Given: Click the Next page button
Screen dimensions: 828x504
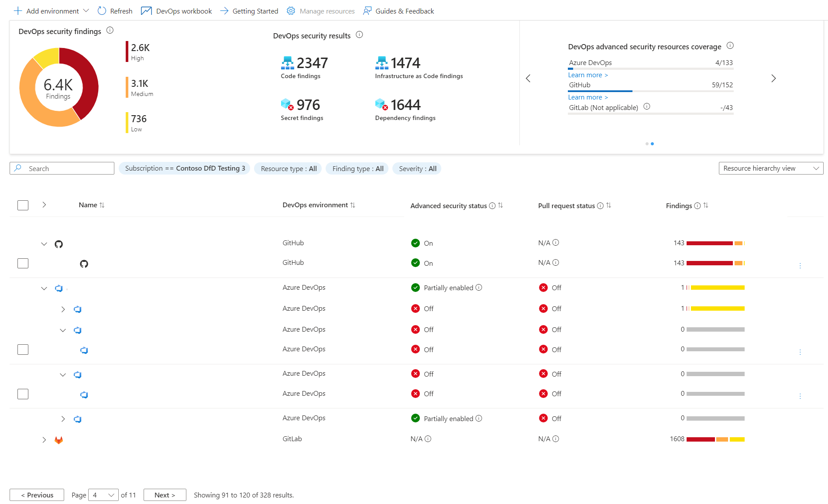Looking at the screenshot, I should coord(165,495).
